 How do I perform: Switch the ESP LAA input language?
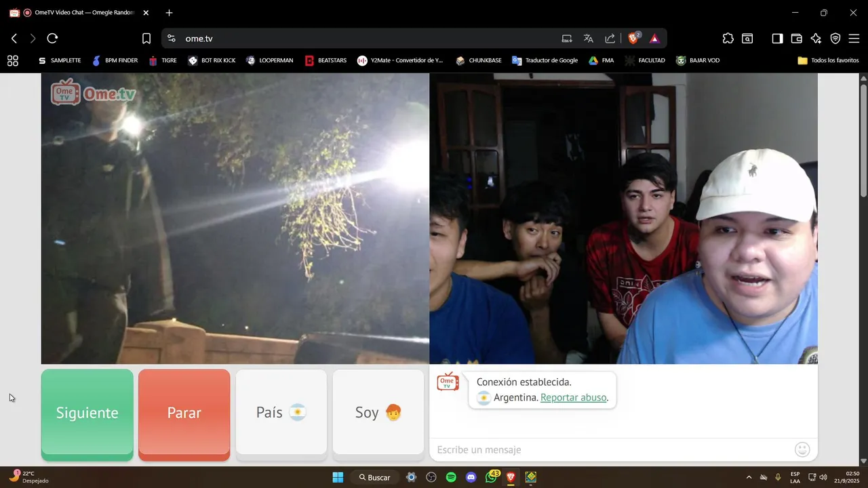[x=795, y=477]
